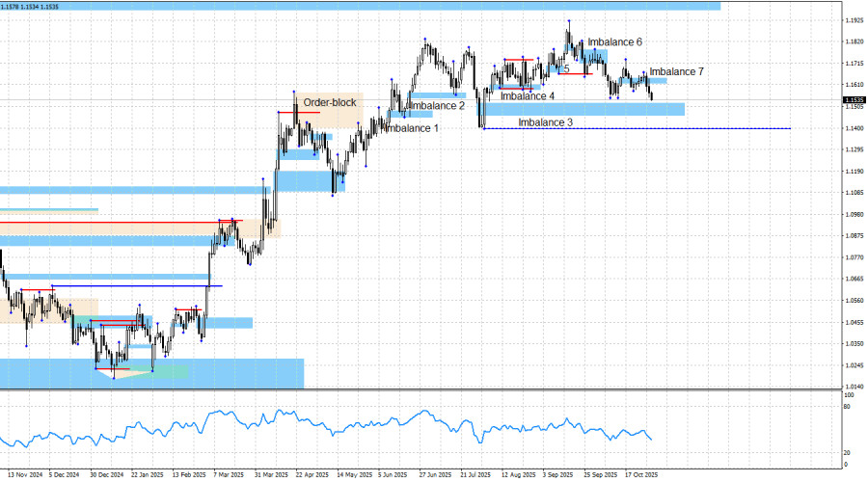868x482 pixels.
Task: Click the 21 Jul 2025 date label
Action: coord(475,475)
